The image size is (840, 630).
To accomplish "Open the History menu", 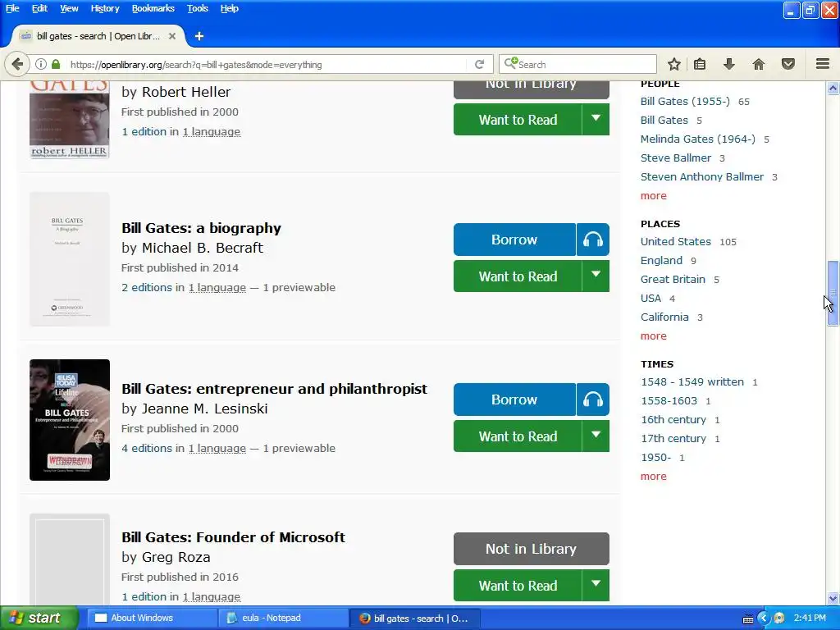I will (x=105, y=8).
